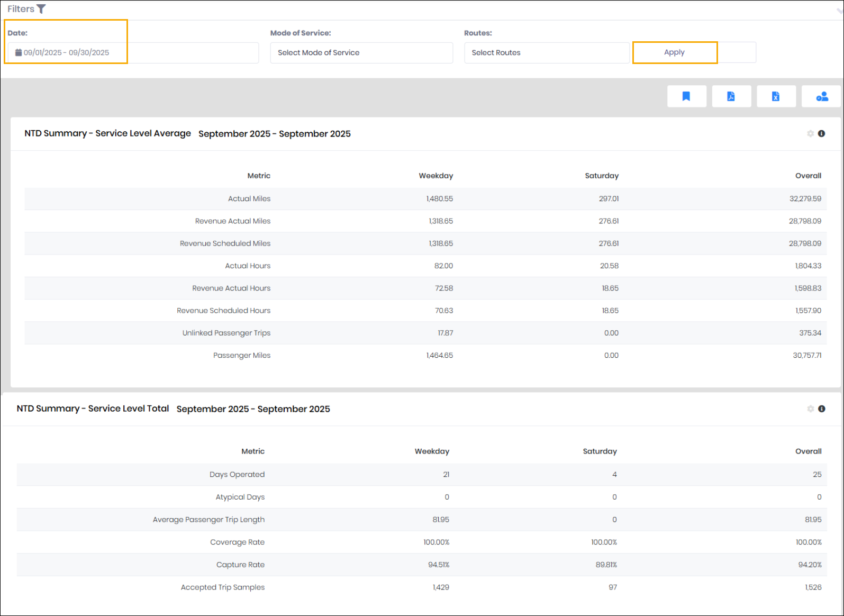This screenshot has height=616, width=844.
Task: Open the Select Mode of Service dropdown
Action: pos(361,53)
